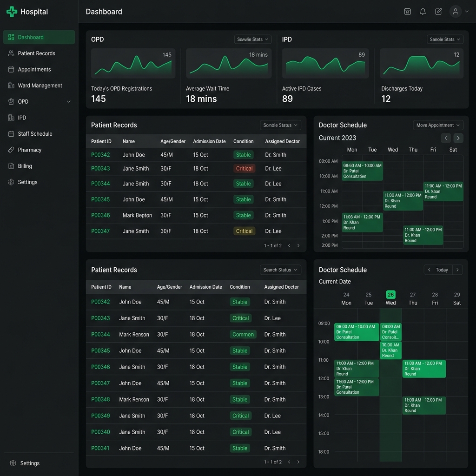Screen dimensions: 476x476
Task: Open the Search Status dropdown
Action: 280,270
